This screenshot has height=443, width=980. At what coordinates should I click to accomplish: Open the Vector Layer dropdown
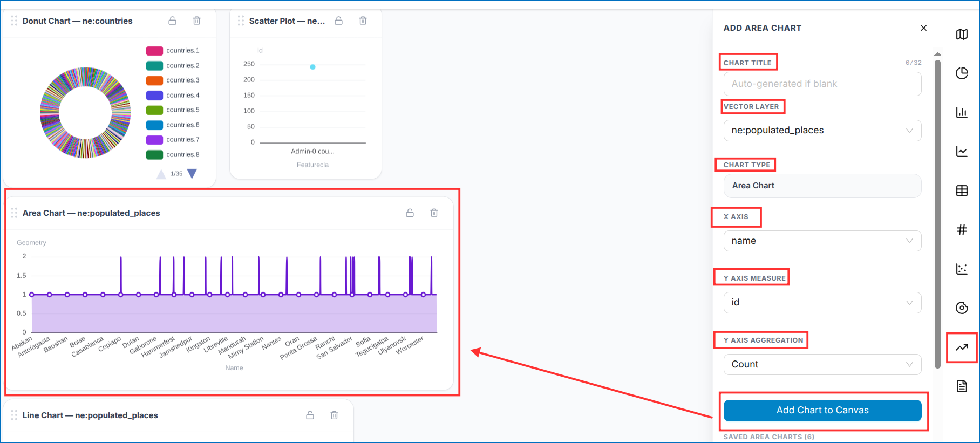pyautogui.click(x=822, y=131)
